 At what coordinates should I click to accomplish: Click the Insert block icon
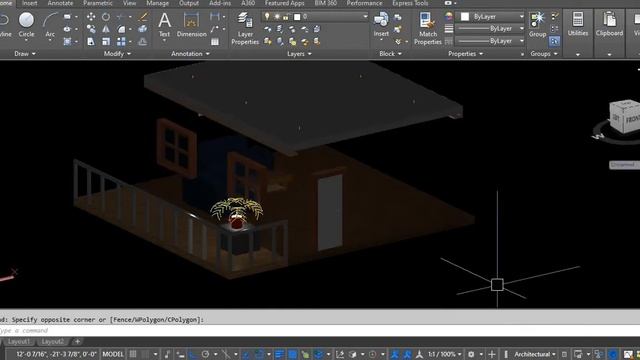pyautogui.click(x=381, y=24)
